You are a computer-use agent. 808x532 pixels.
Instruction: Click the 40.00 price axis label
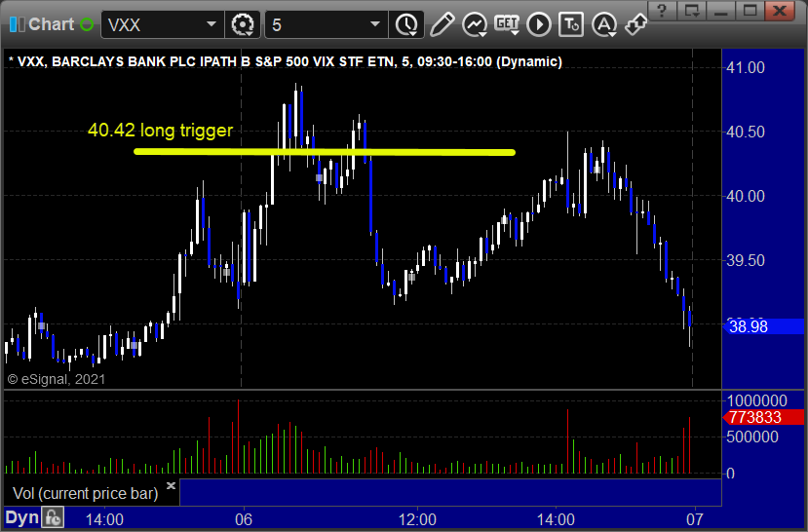click(745, 196)
